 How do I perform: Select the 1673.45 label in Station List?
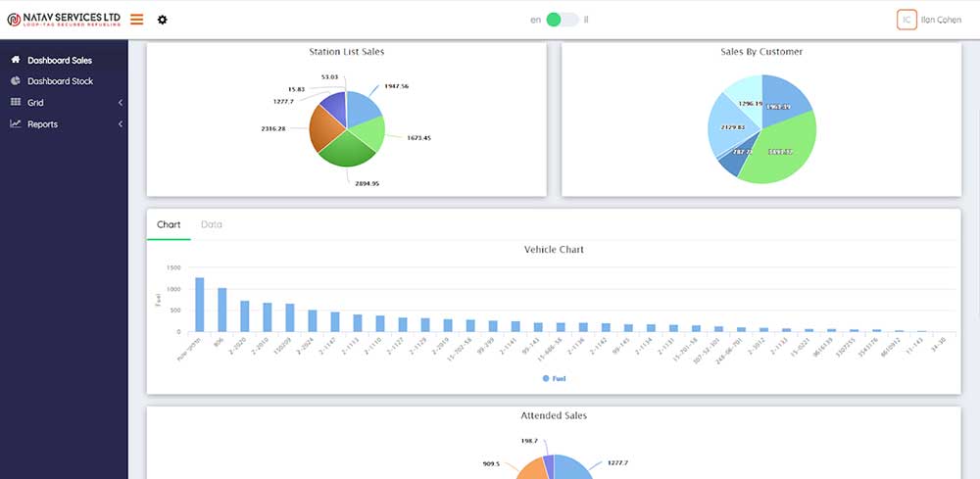418,138
